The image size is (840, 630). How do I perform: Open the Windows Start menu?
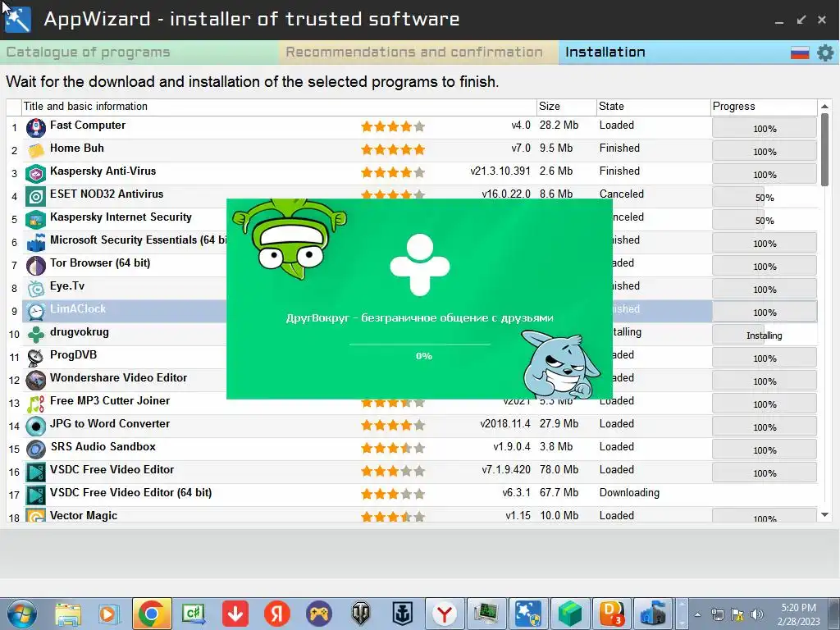(x=21, y=614)
